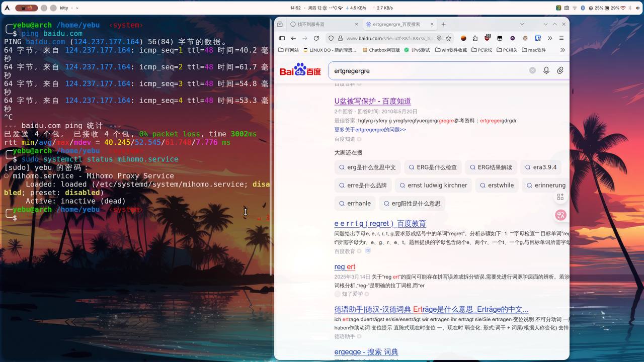
Task: Show more toolbar extensions via overflow chevron
Action: point(550,38)
